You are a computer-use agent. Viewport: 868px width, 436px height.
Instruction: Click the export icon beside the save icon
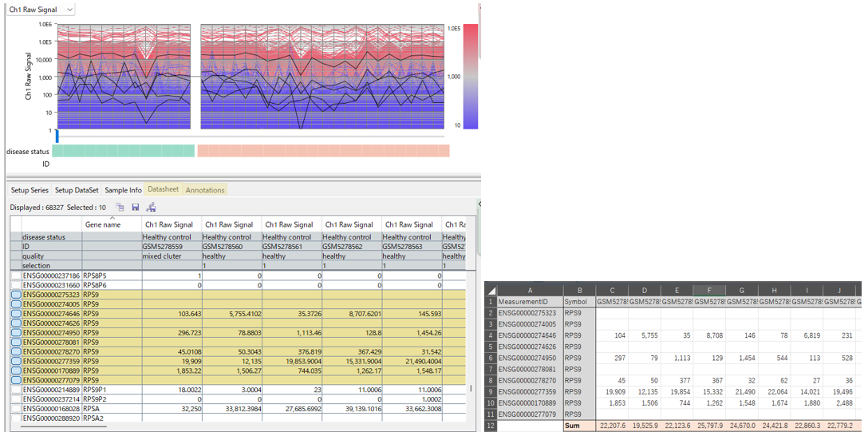[151, 207]
